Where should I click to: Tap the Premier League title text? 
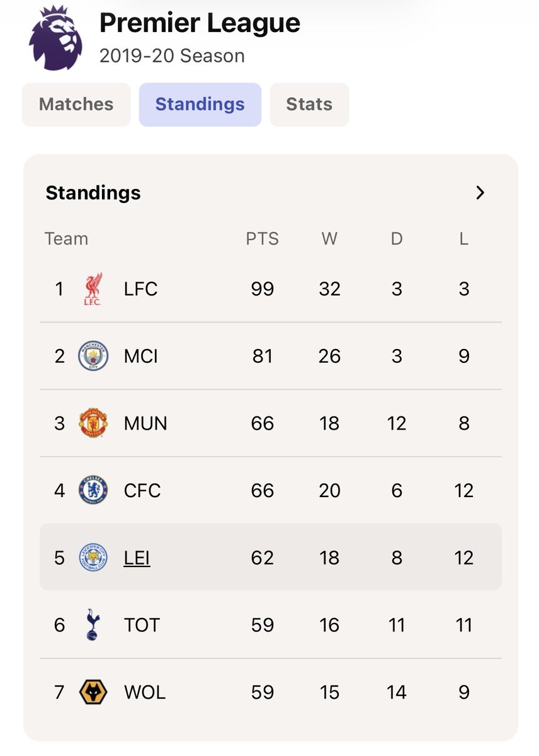click(x=200, y=23)
